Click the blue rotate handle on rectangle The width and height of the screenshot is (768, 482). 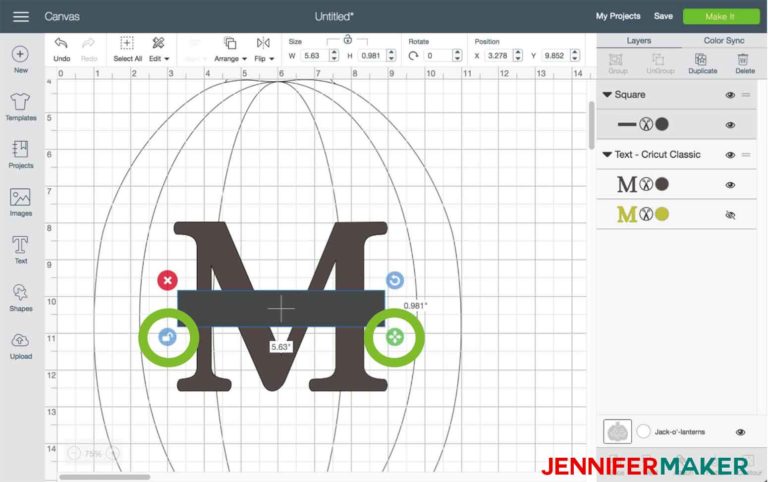pyautogui.click(x=395, y=280)
